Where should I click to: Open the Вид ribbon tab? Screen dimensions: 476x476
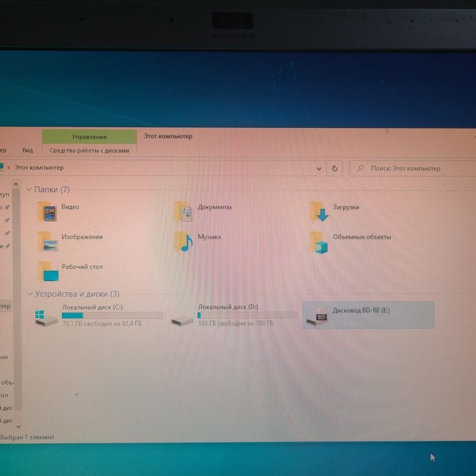click(28, 150)
